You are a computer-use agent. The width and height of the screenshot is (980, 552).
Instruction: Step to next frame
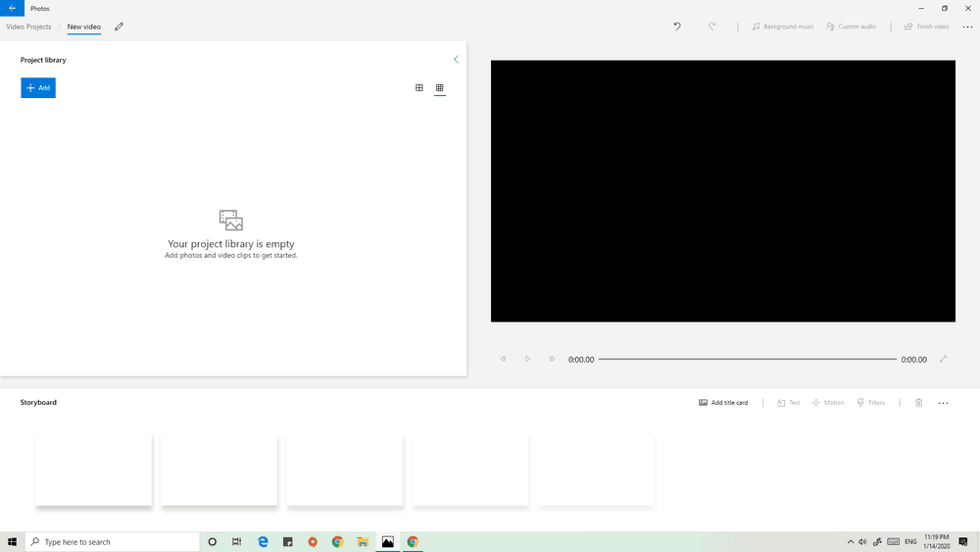pyautogui.click(x=552, y=359)
